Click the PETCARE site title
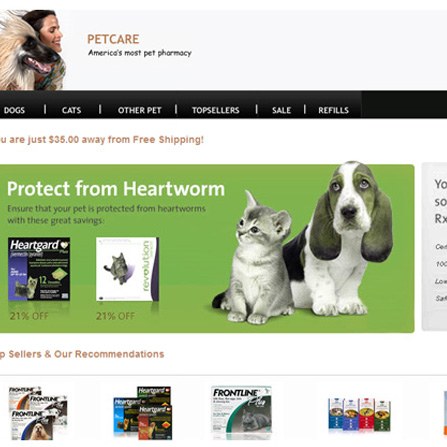Image resolution: width=447 pixels, height=447 pixels. point(113,39)
